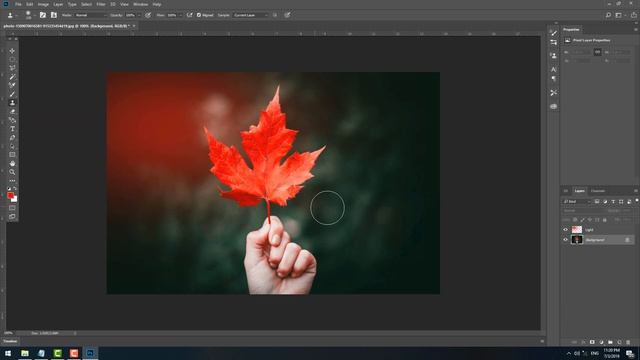Switch to the Channels tab

pos(598,191)
